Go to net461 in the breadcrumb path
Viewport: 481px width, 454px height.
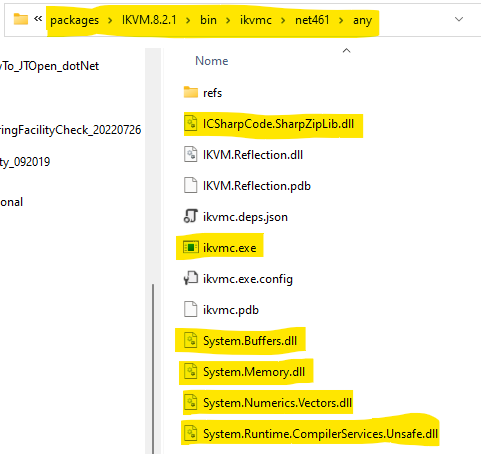click(312, 20)
